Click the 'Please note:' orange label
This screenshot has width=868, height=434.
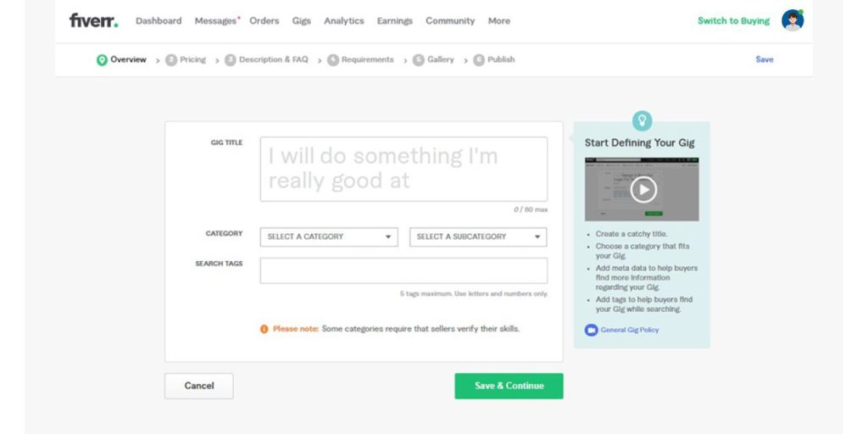296,329
